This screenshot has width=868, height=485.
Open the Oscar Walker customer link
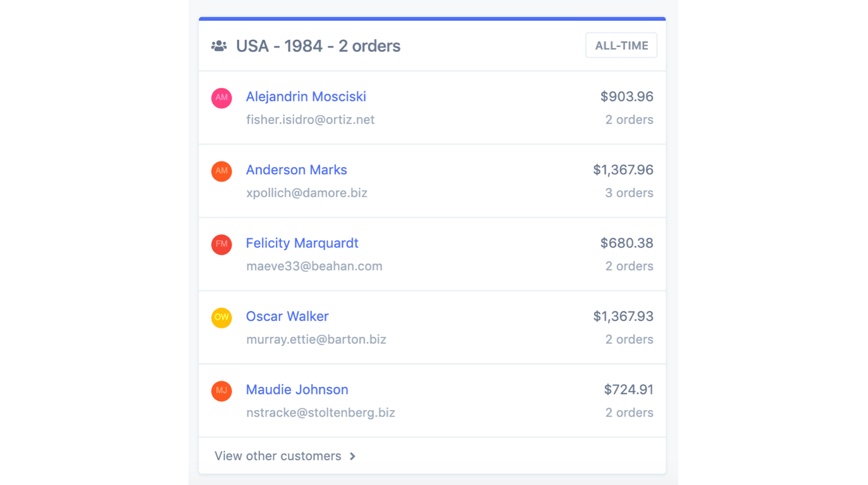(x=287, y=316)
